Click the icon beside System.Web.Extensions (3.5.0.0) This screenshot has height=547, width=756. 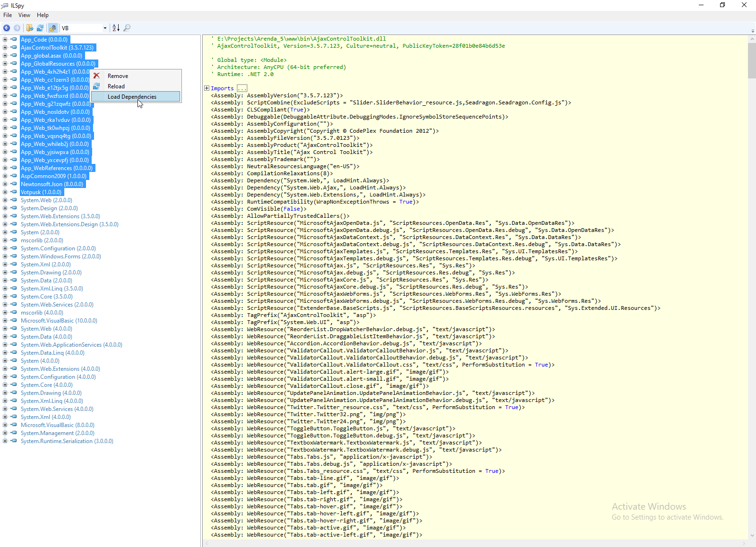[x=14, y=216]
